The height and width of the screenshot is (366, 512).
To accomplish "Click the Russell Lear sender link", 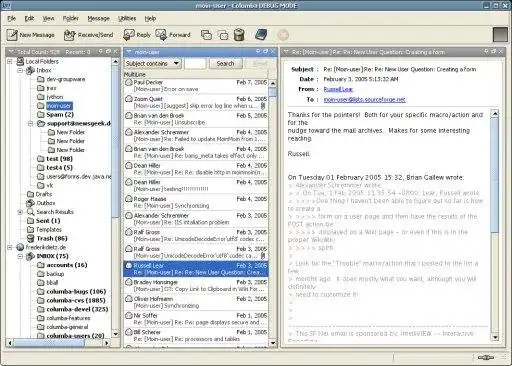I will pyautogui.click(x=338, y=89).
